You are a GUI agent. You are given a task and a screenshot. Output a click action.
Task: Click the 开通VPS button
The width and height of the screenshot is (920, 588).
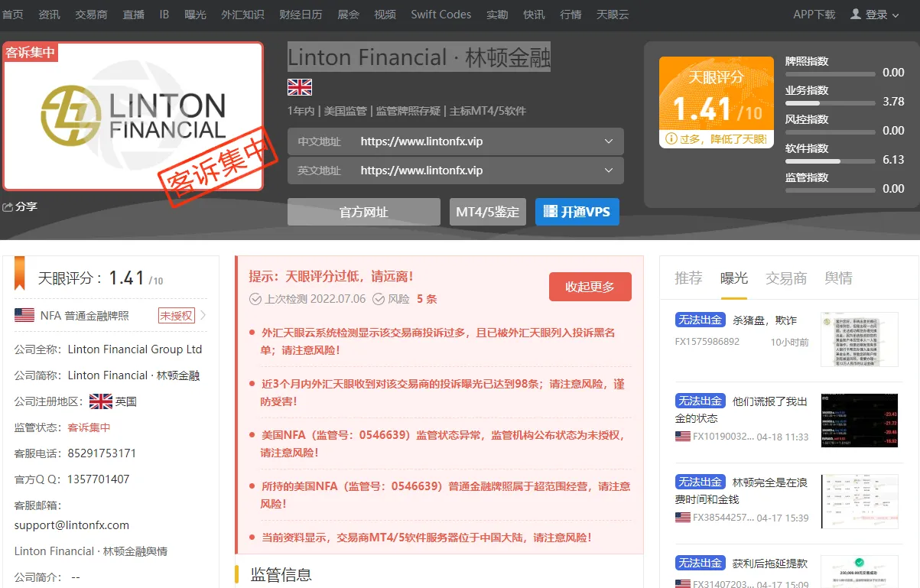click(x=577, y=212)
